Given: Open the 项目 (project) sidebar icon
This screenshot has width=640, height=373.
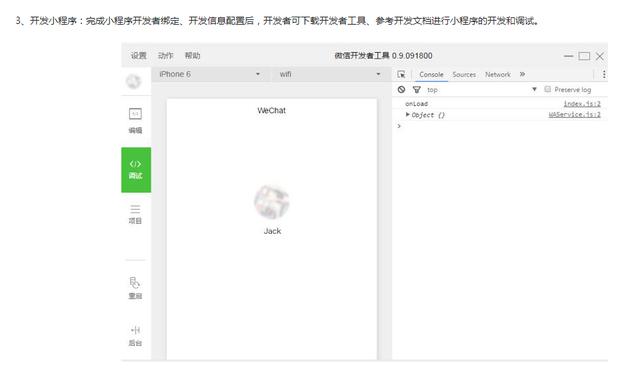Looking at the screenshot, I should tap(135, 214).
